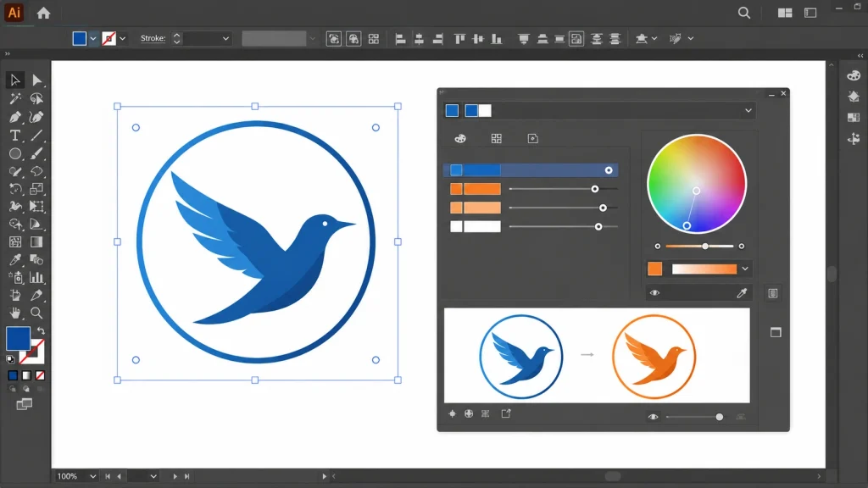Image resolution: width=868 pixels, height=488 pixels.
Task: Select the Column Graph tool
Action: coord(36,277)
